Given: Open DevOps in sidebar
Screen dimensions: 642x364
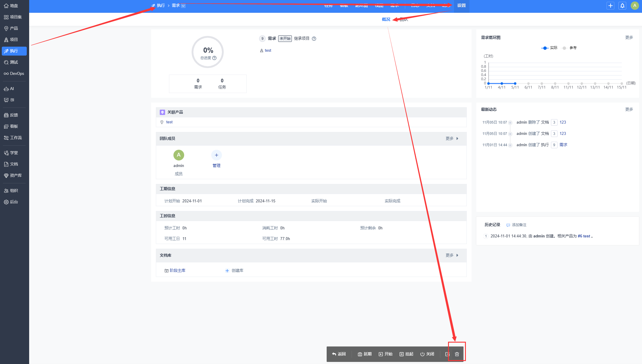Looking at the screenshot, I should [14, 73].
